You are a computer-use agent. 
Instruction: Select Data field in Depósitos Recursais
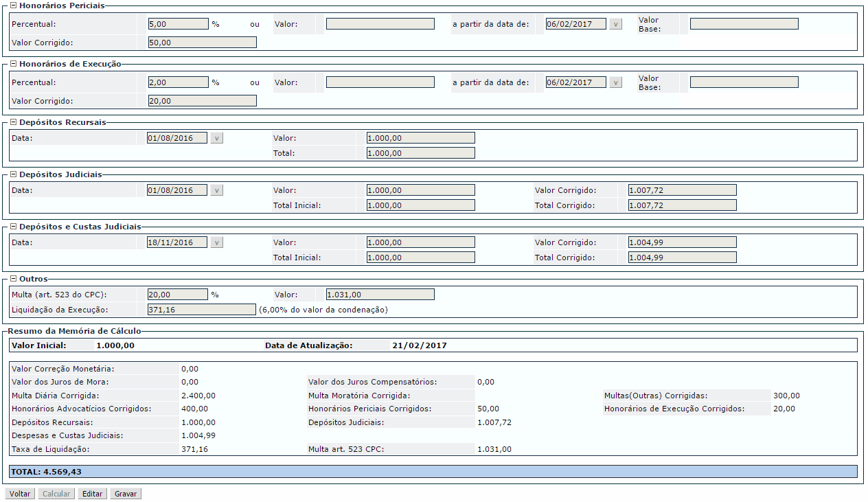click(x=177, y=138)
